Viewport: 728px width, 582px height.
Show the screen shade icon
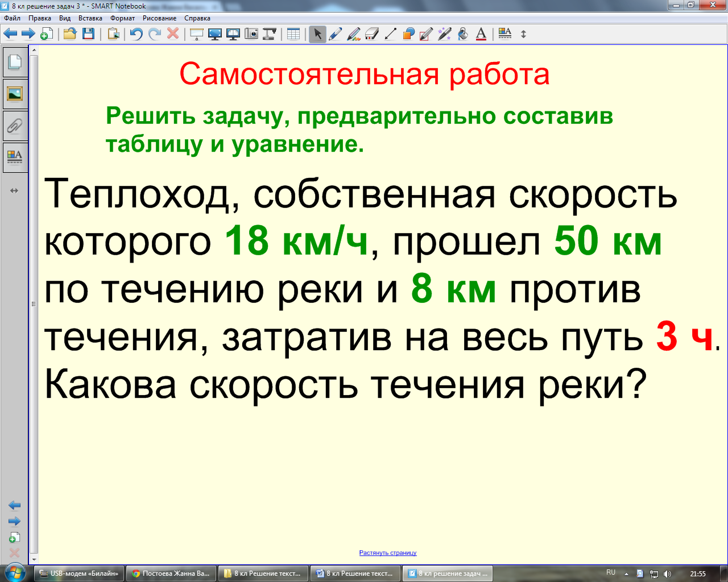pos(197,34)
